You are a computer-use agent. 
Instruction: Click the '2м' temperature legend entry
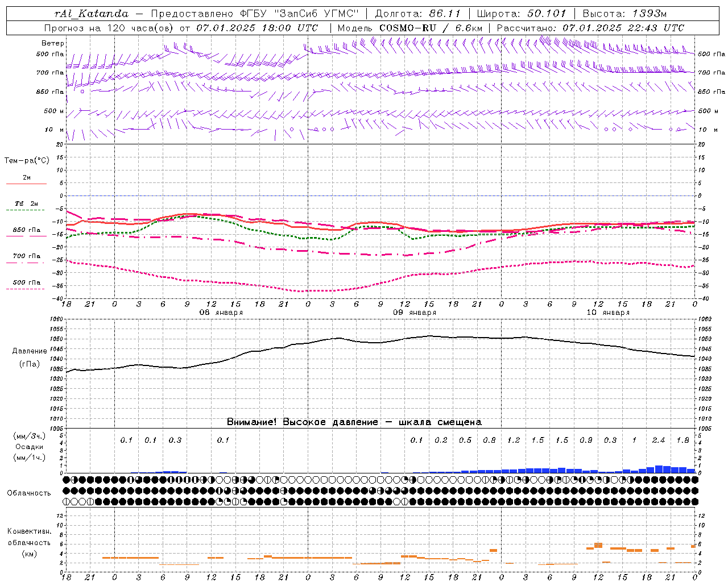[x=27, y=178]
